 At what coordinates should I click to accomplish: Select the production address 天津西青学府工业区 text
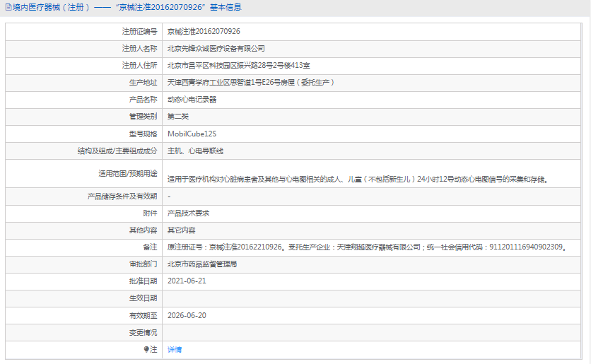[251, 82]
